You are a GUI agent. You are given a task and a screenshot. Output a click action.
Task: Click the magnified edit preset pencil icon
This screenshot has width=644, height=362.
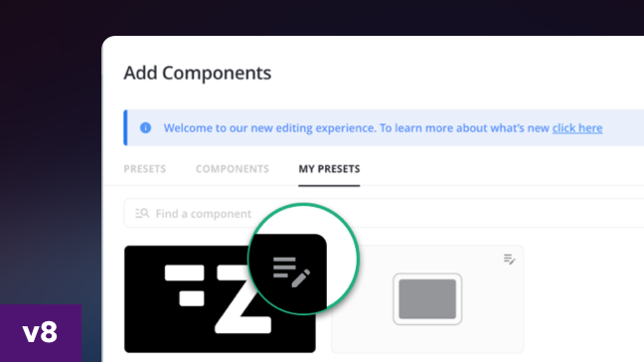click(x=291, y=272)
